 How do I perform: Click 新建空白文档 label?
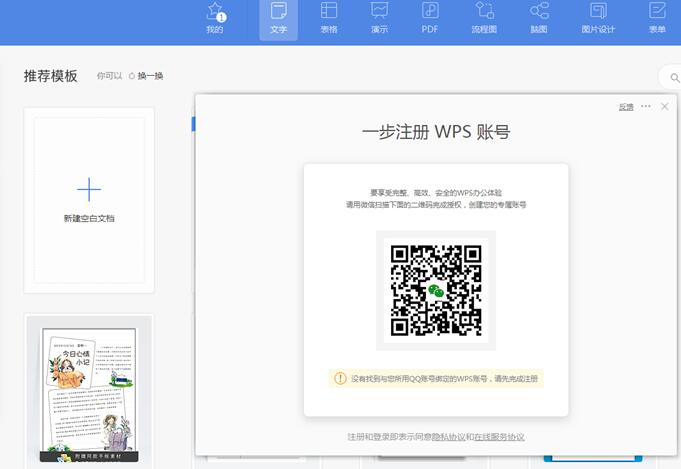click(x=89, y=218)
